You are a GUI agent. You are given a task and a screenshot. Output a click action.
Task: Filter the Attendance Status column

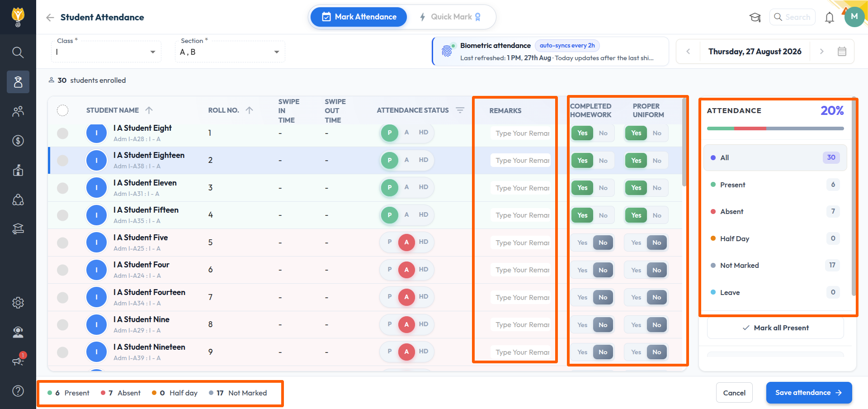point(460,110)
